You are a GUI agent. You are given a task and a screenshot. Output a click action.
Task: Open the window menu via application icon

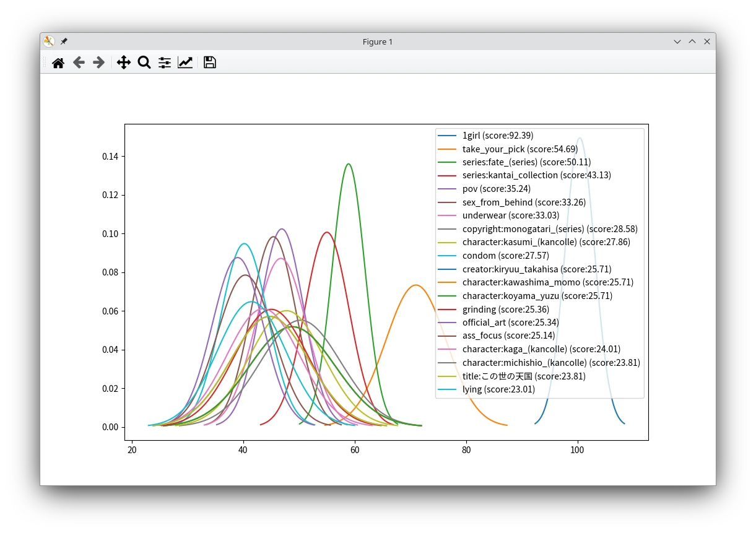(49, 41)
